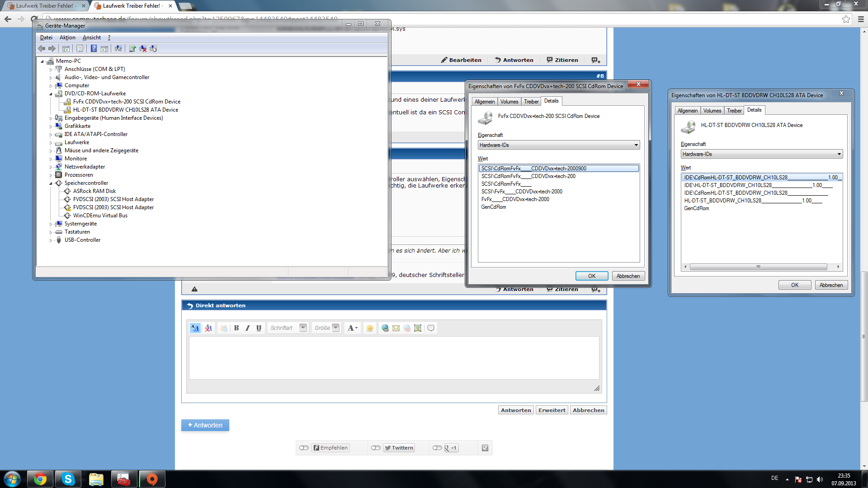Toggle the Empfehlen share switch
Screen dimensions: 868x488
[x=304, y=448]
